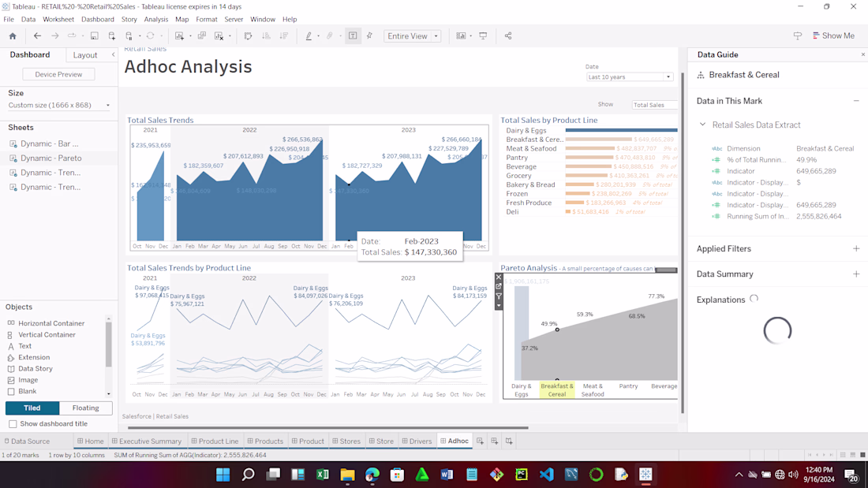
Task: Select the Extension object
Action: coord(34,357)
